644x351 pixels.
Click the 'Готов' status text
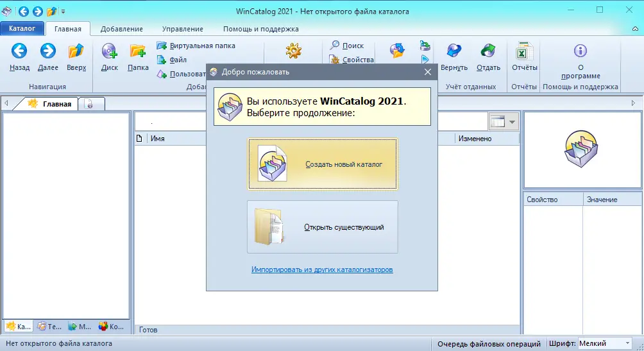(x=148, y=330)
